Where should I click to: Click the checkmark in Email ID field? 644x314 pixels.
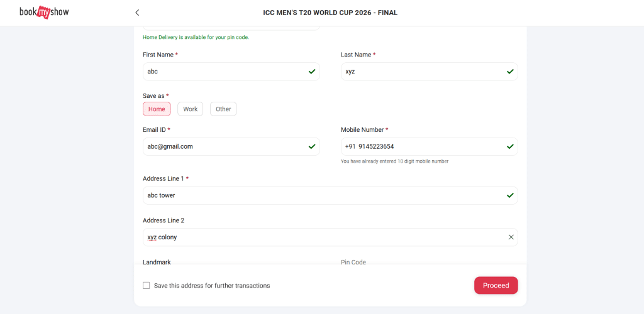pos(312,146)
